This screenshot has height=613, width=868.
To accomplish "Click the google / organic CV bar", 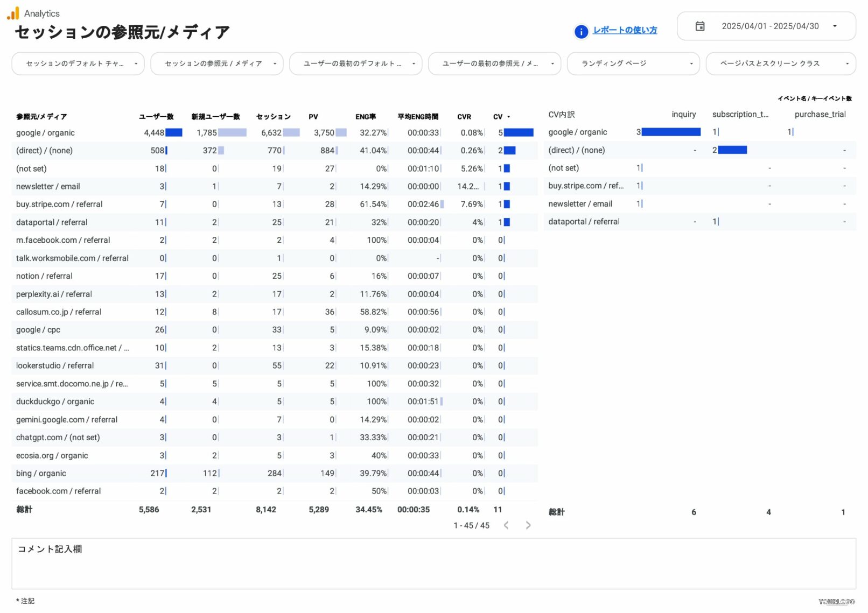I will pyautogui.click(x=518, y=133).
